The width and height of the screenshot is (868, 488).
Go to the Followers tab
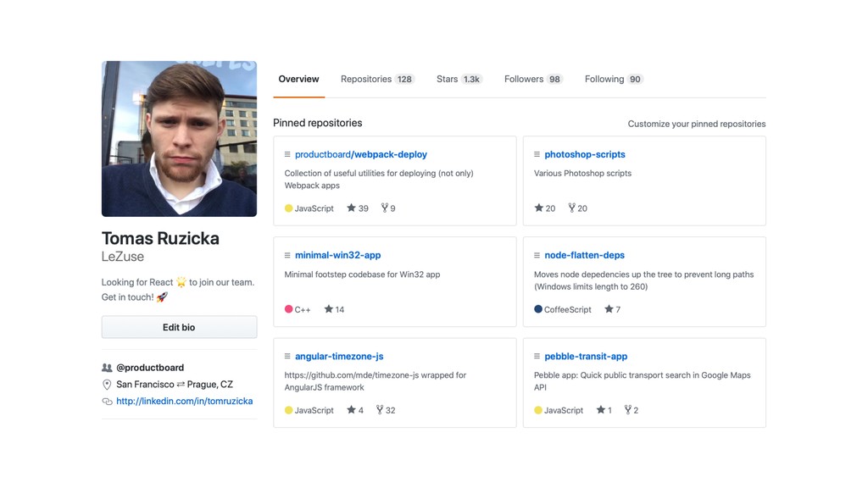pos(533,80)
